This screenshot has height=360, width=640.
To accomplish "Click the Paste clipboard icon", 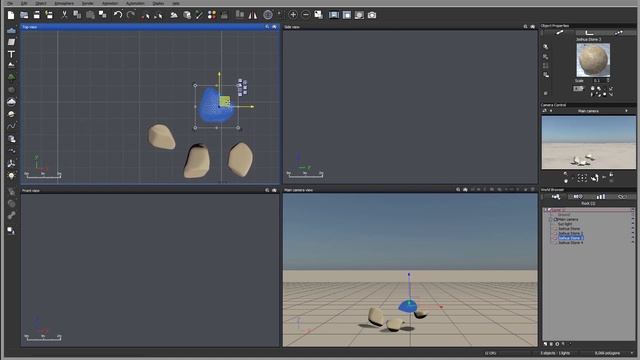I will (x=90, y=16).
